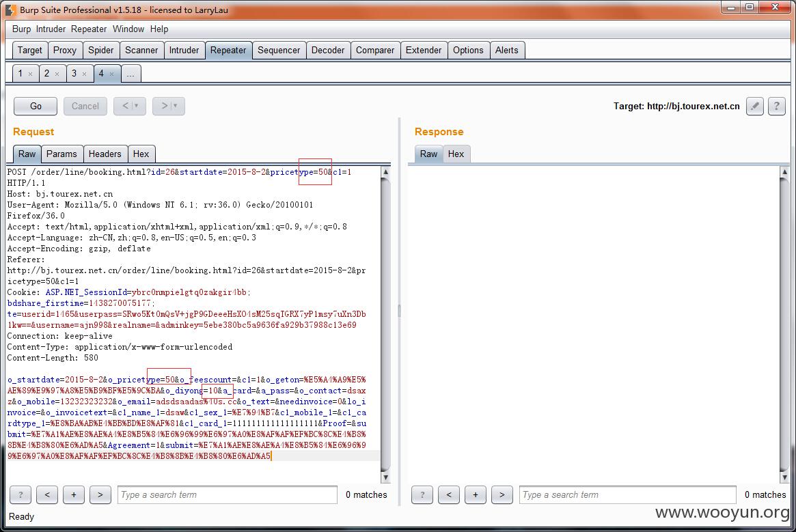Open new Repeater tab with ellipsis tab
Image resolution: width=796 pixels, height=532 pixels.
coord(131,74)
